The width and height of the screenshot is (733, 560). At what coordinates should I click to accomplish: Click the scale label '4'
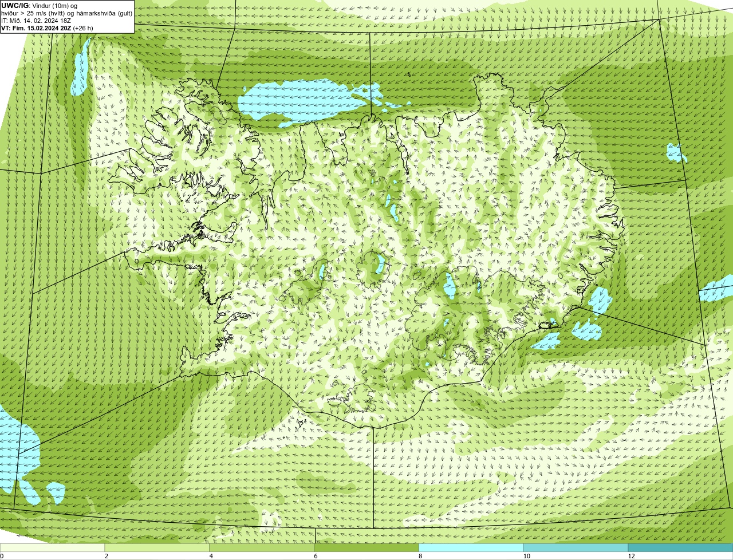pyautogui.click(x=211, y=556)
